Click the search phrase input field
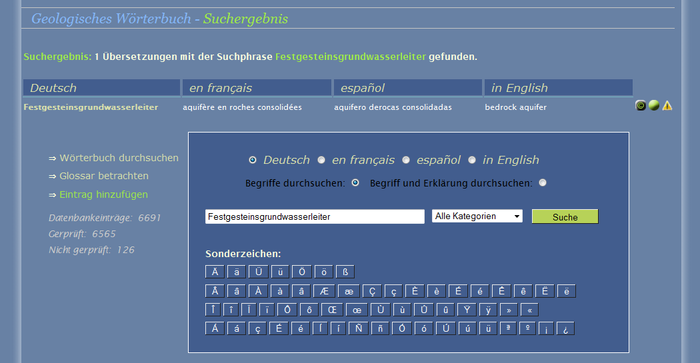 point(315,217)
